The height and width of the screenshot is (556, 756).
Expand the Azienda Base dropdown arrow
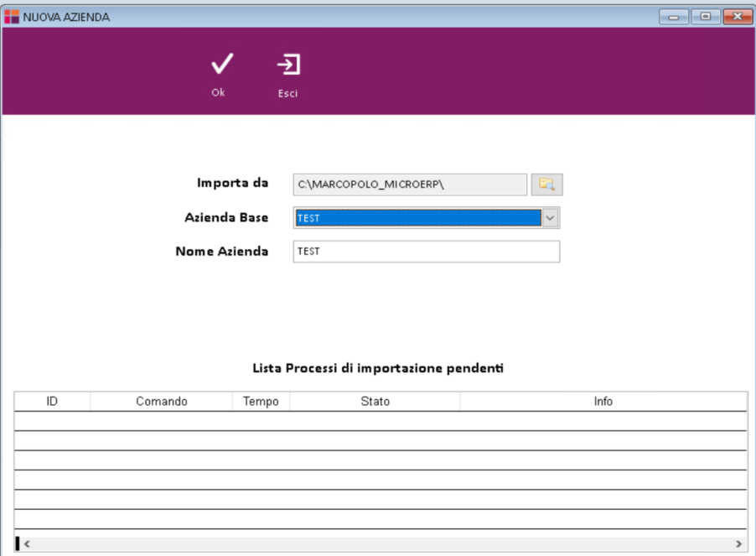[551, 218]
